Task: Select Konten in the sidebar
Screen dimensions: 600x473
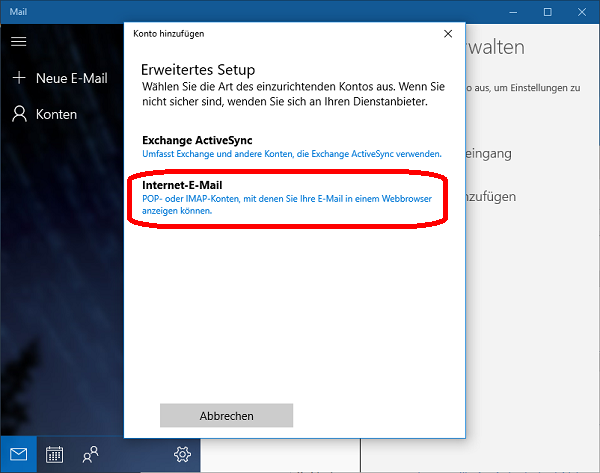Action: pyautogui.click(x=56, y=114)
